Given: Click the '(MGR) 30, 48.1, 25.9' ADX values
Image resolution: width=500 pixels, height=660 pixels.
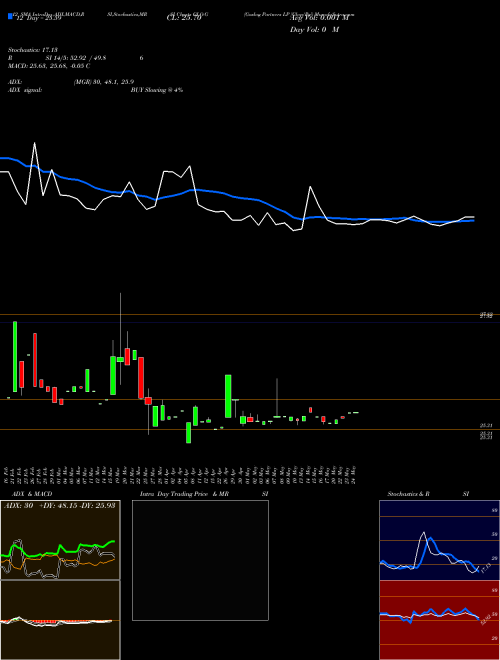Looking at the screenshot, I should click(x=104, y=82).
